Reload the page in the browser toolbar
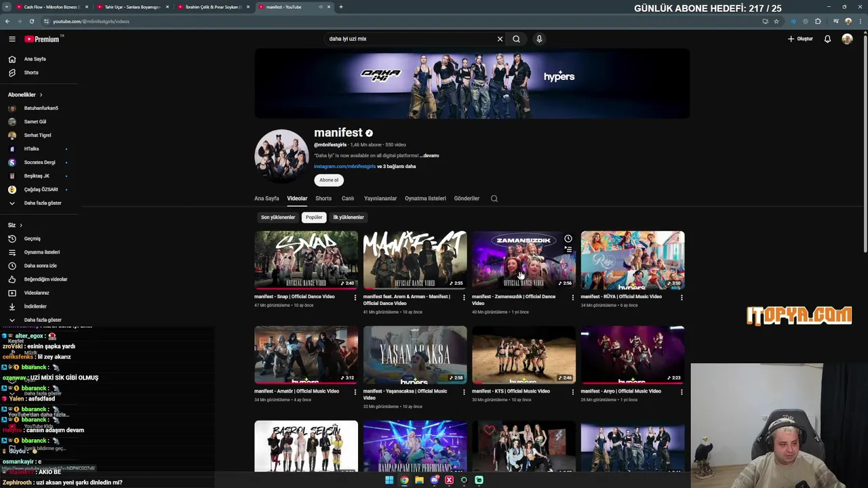Image resolution: width=868 pixels, height=488 pixels. [x=31, y=21]
